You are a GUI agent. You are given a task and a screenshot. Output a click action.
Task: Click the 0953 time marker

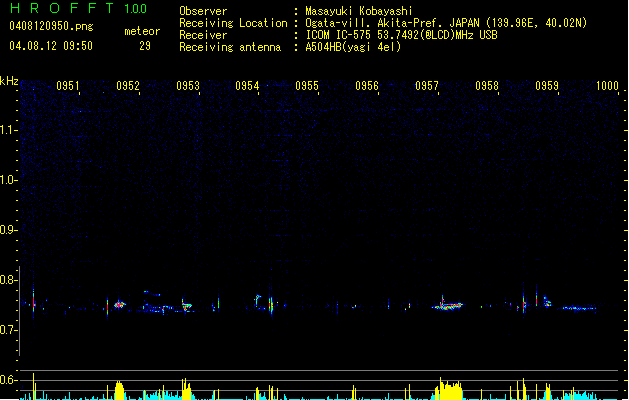[x=188, y=86]
